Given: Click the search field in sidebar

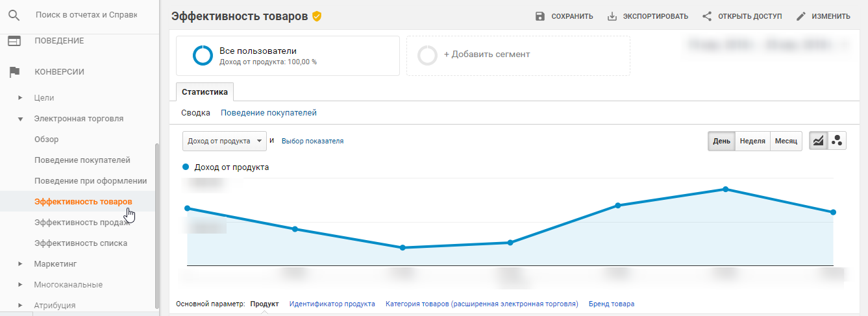Looking at the screenshot, I should coord(86,14).
